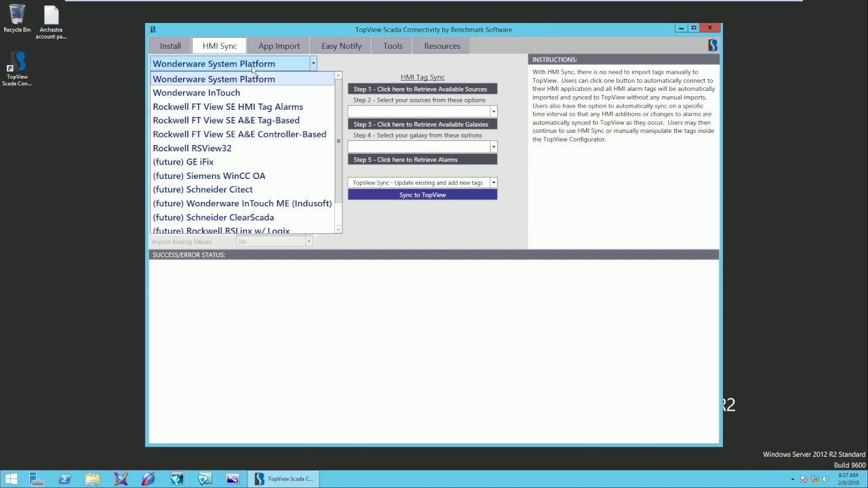Open the Resources tab

pyautogui.click(x=442, y=46)
